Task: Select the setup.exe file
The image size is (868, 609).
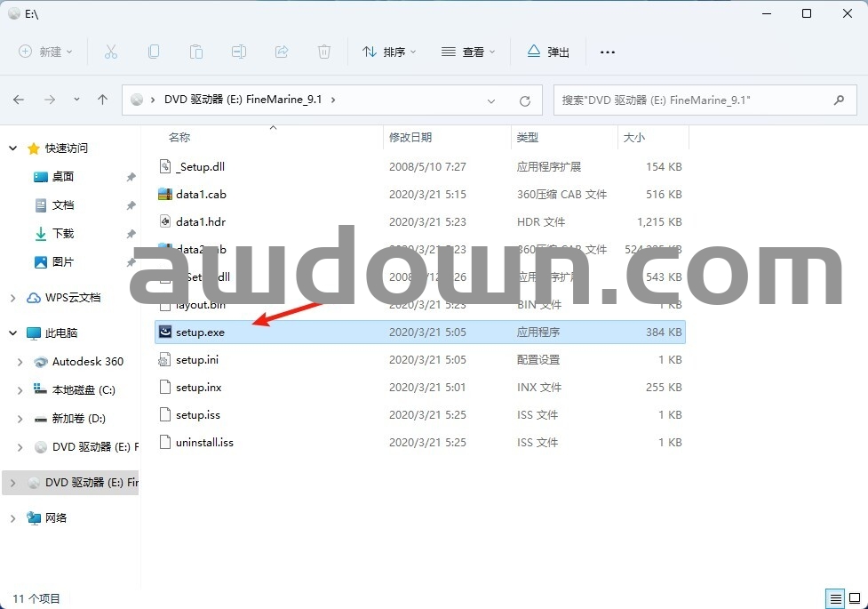Action: click(200, 333)
